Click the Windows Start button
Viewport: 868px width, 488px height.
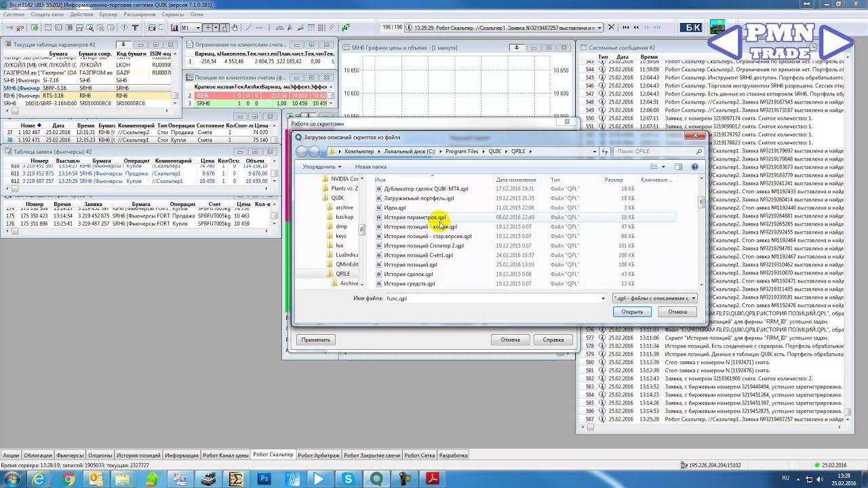(11, 479)
